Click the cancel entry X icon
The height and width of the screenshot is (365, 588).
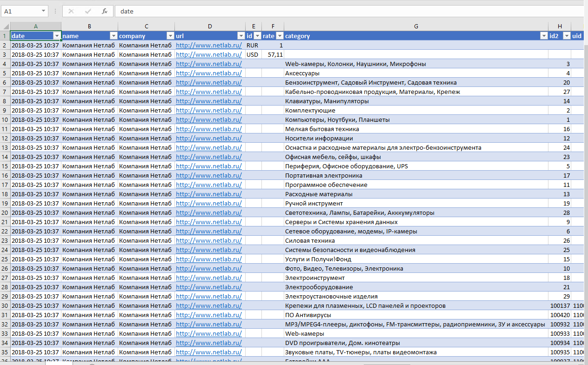[x=71, y=11]
